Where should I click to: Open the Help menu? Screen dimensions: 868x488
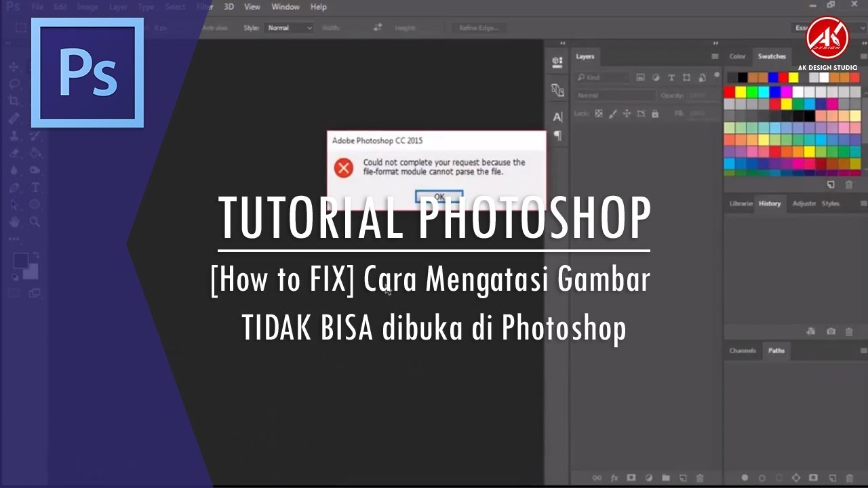tap(319, 7)
